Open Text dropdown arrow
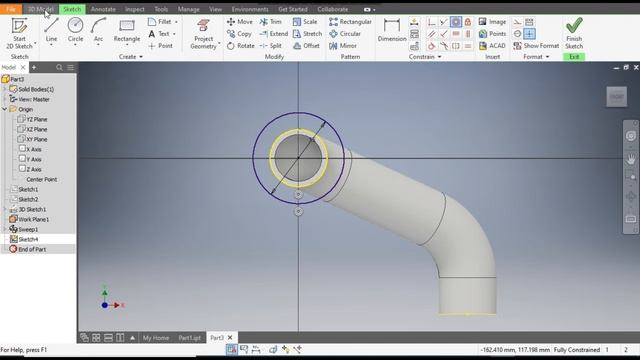Viewport: 640px width, 360px height. point(174,34)
